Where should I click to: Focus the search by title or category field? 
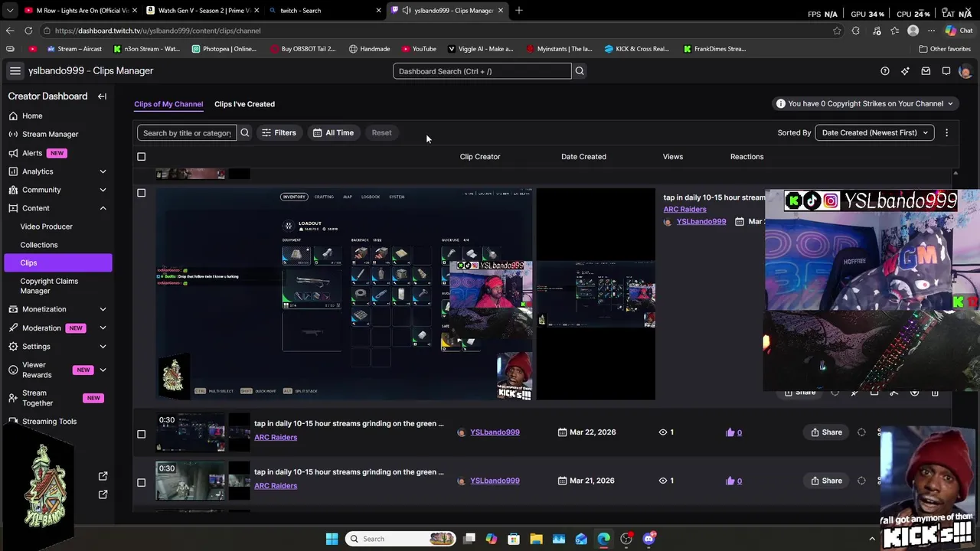point(187,132)
